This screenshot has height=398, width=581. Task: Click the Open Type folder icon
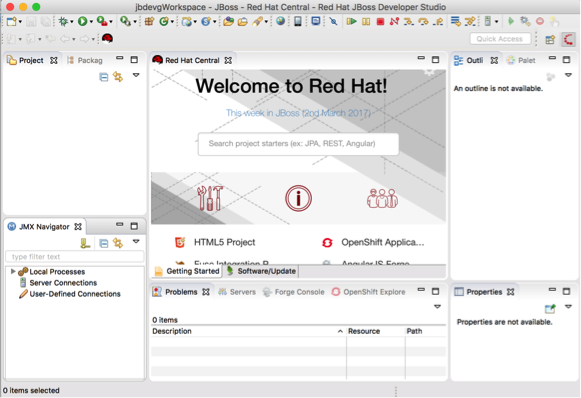(x=228, y=21)
